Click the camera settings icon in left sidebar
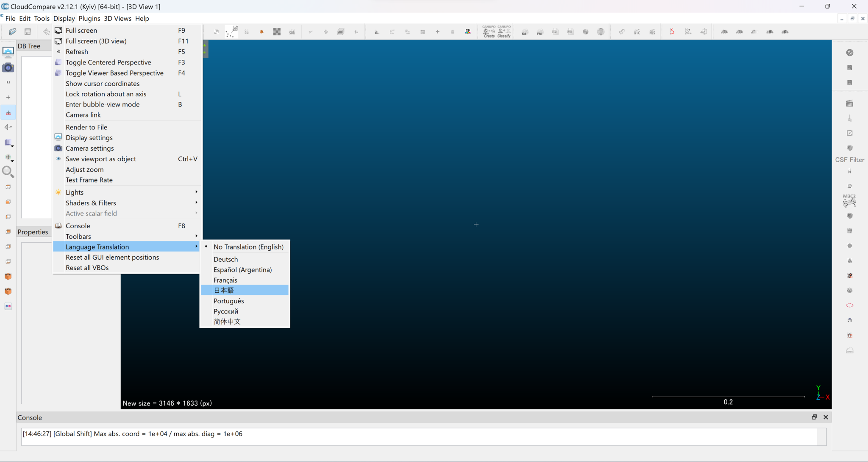This screenshot has width=868, height=462. (x=8, y=67)
